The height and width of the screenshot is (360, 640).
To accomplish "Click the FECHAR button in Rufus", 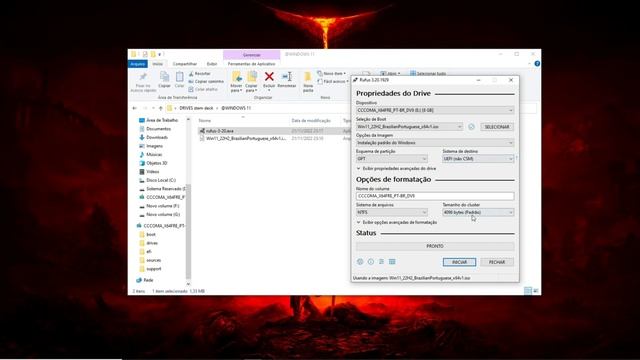I will coord(497,262).
